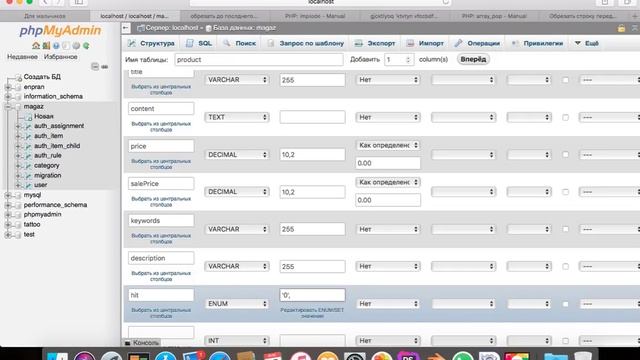Screen dimensions: 640x360
Task: Open the Привилегии tab
Action: click(537, 43)
